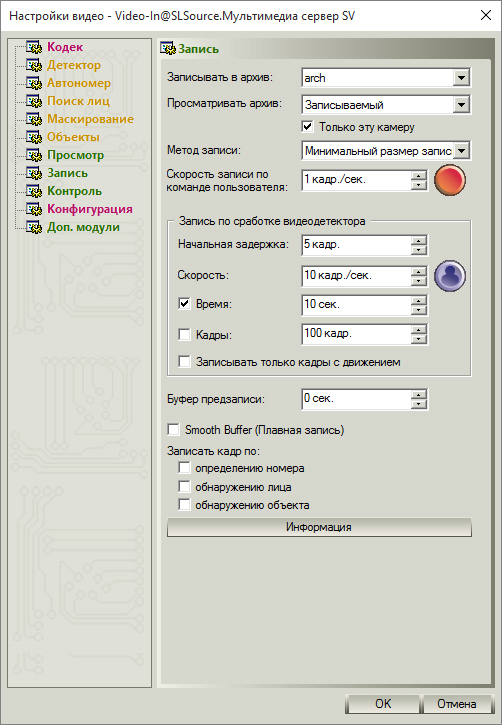Check определению номера option
This screenshot has height=725, width=502.
pos(184,468)
